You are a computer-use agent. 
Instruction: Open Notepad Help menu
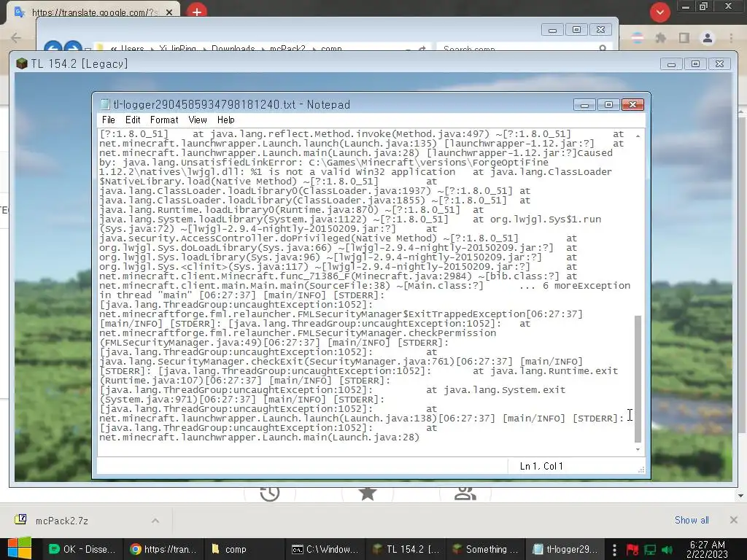pyautogui.click(x=226, y=120)
